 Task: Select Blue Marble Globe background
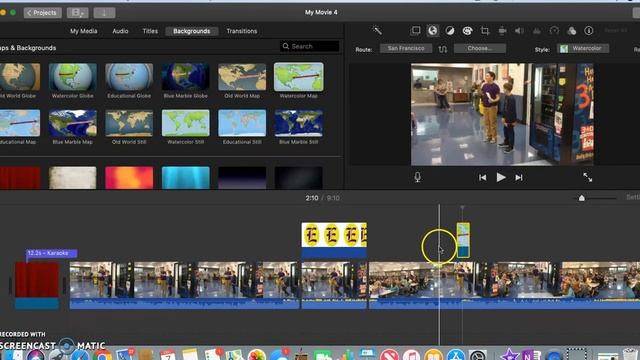[185, 77]
